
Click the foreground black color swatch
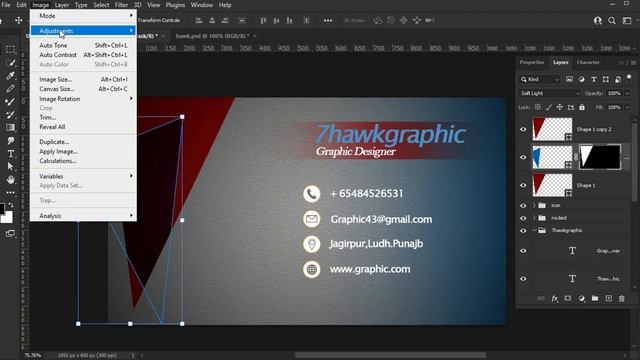pos(2,209)
